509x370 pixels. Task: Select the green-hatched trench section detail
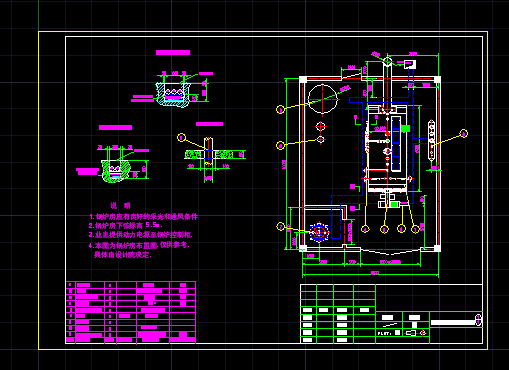(115, 171)
